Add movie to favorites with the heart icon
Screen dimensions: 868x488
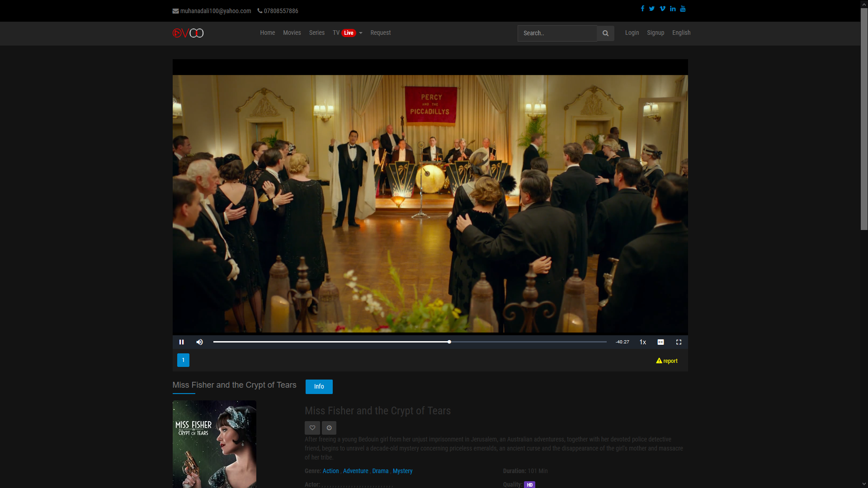[x=312, y=427]
